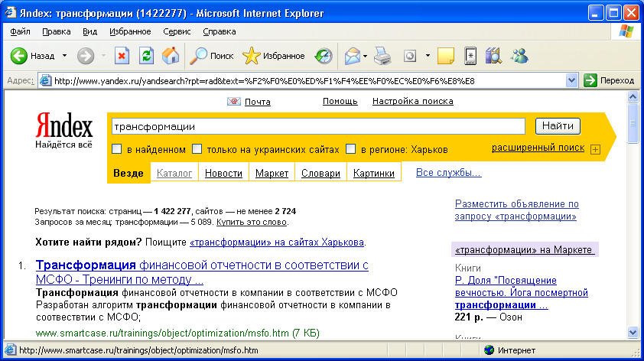The width and height of the screenshot is (644, 361).
Task: Open the Сервис menu
Action: (177, 31)
